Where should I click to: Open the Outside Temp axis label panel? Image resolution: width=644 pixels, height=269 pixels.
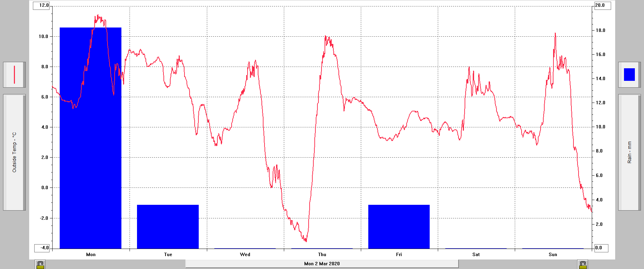(14, 152)
